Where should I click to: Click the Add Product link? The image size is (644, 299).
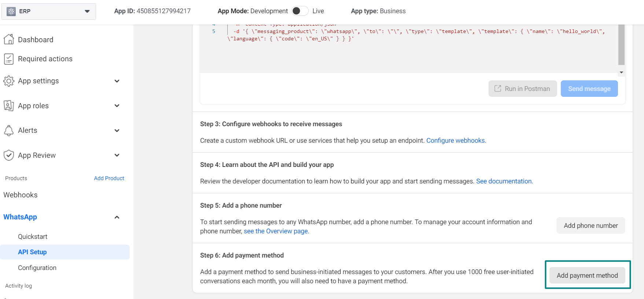click(x=109, y=178)
